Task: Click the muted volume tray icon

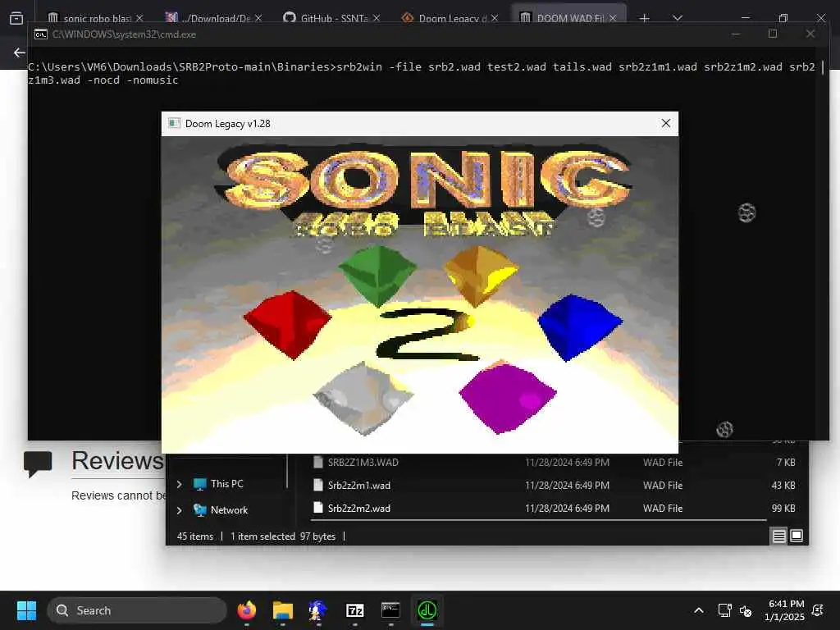Action: click(x=746, y=610)
